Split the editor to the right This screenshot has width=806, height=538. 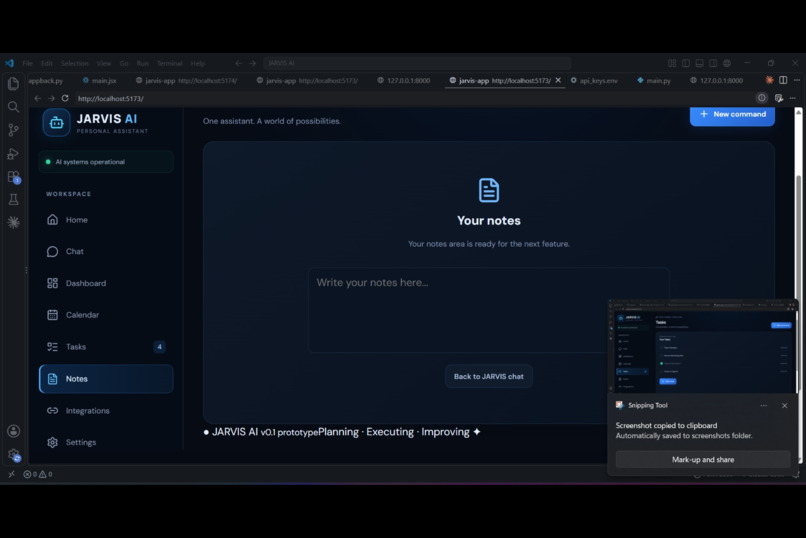[x=783, y=80]
